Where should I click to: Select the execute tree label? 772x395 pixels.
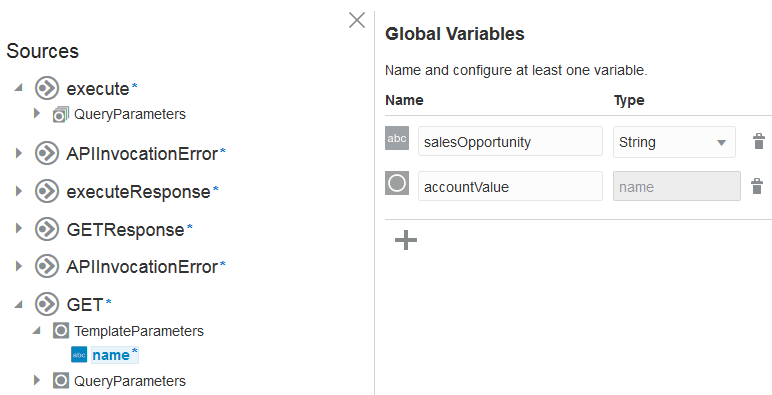click(98, 89)
